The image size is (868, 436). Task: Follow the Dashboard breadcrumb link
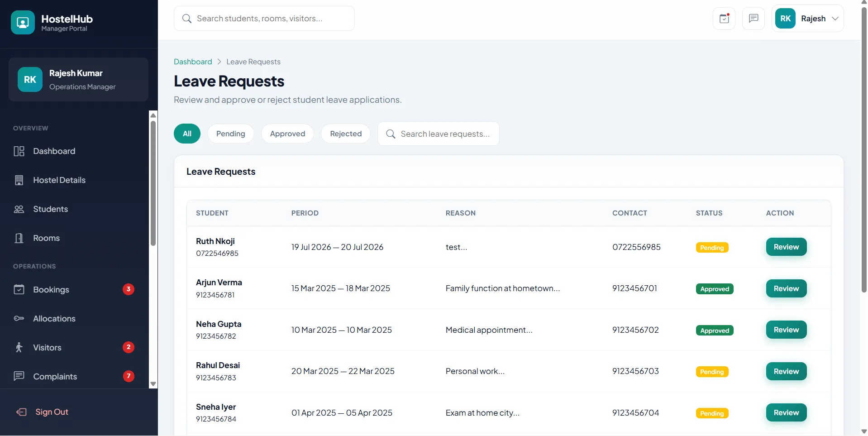click(193, 62)
